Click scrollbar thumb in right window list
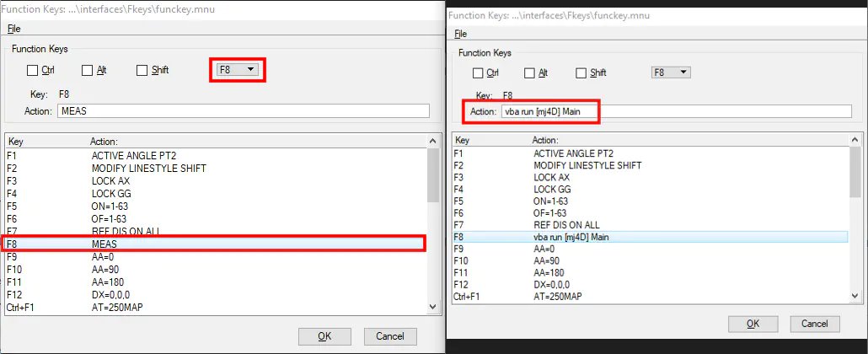The image size is (868, 354). tap(855, 172)
